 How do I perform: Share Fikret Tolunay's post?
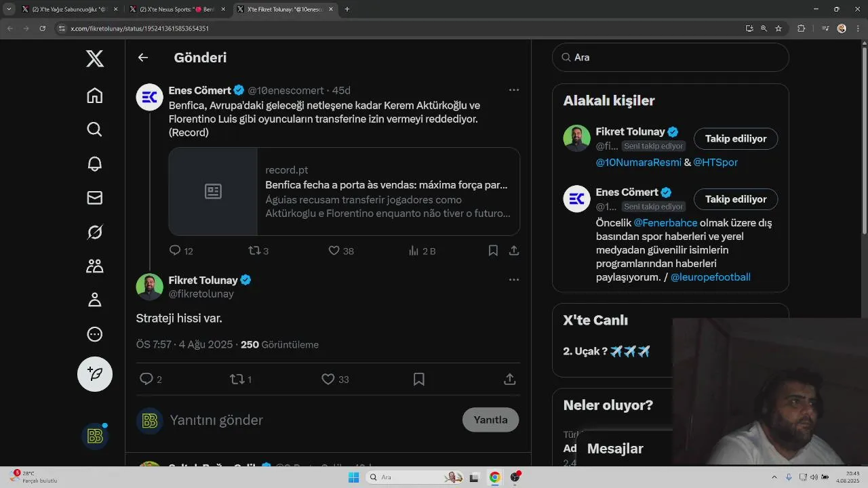[510, 379]
